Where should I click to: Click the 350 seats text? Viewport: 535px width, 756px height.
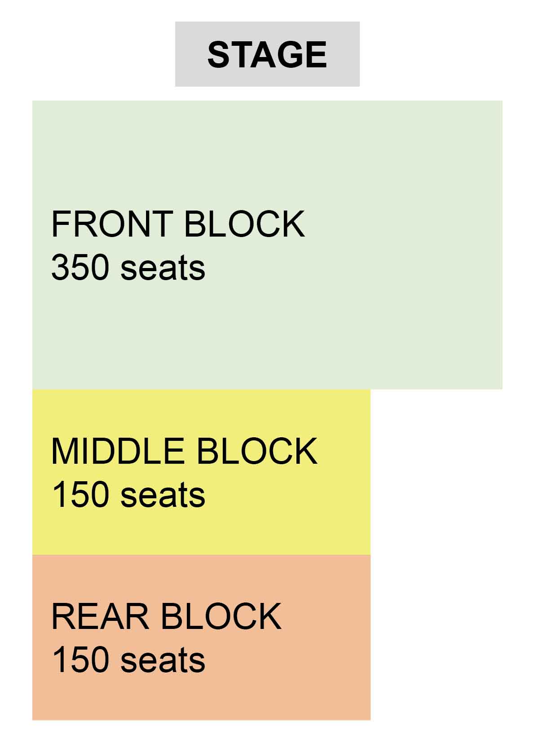(x=128, y=268)
